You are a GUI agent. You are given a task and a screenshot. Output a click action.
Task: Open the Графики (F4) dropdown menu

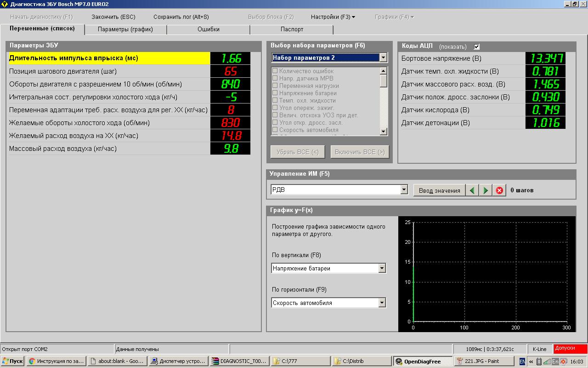(x=394, y=17)
